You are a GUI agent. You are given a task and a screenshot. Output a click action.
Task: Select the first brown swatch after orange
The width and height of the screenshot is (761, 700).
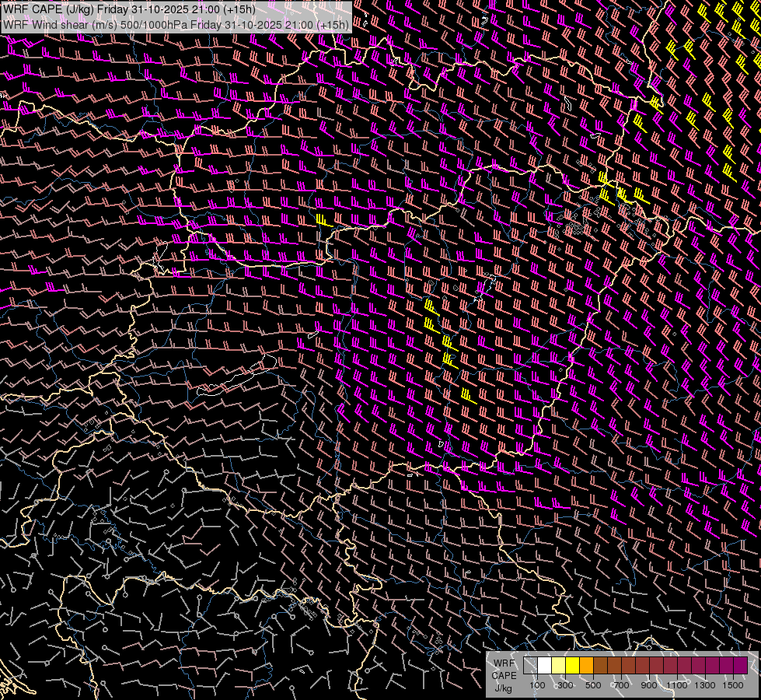601,665
